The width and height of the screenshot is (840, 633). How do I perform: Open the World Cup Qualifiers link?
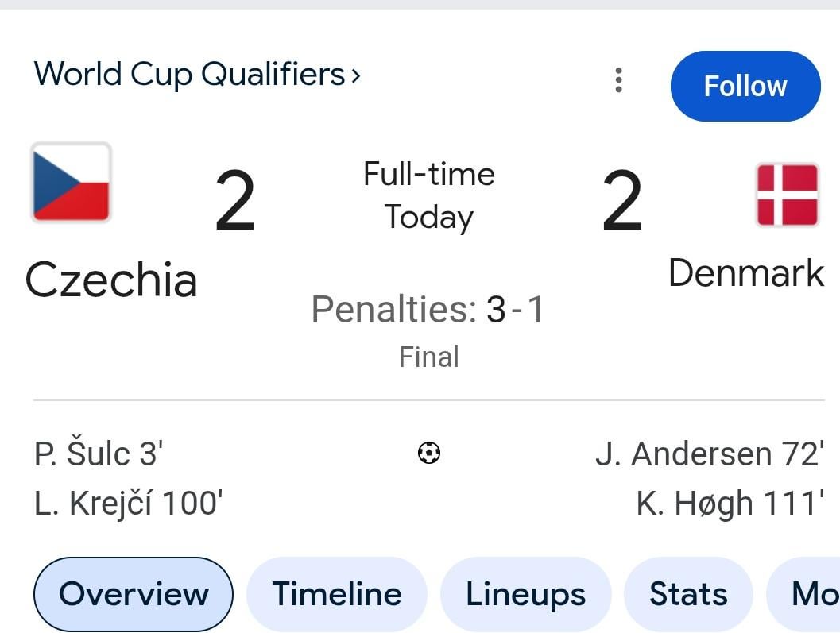pyautogui.click(x=189, y=75)
